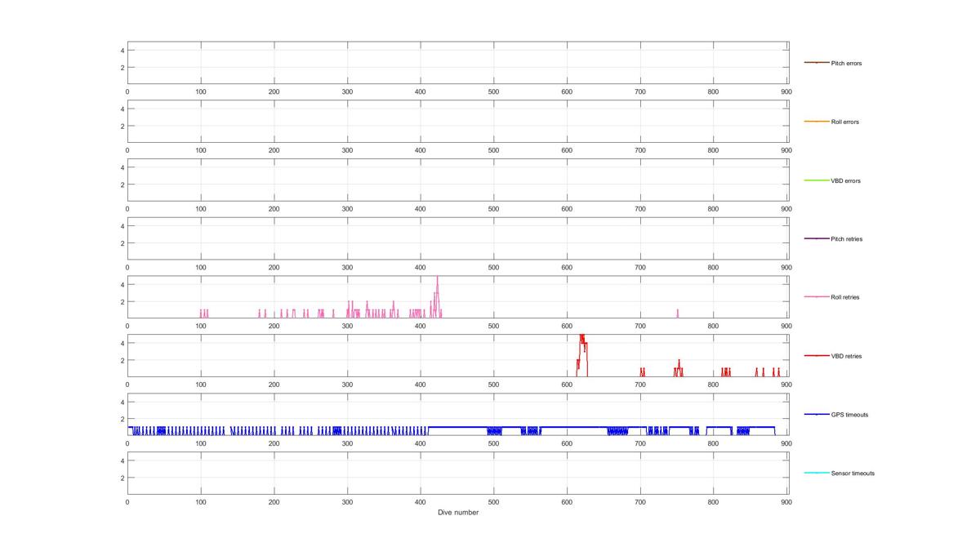Select the brown Pitch errors legend line

[x=817, y=63]
